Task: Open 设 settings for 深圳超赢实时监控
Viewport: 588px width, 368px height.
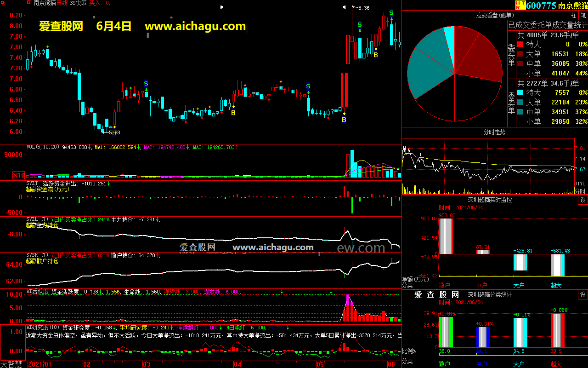Action: (582, 200)
